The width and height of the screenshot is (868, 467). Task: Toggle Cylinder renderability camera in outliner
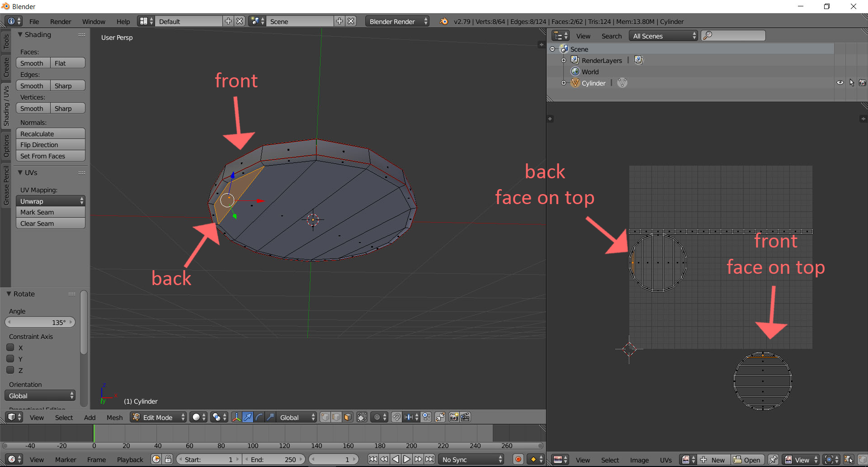click(863, 83)
